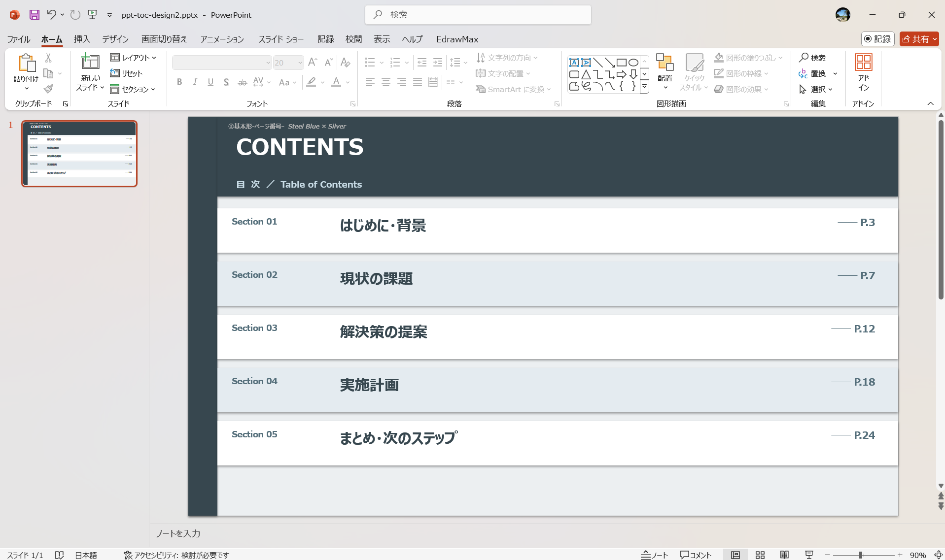Insert a new slide with 新しいスライド icon
945x560 pixels.
point(90,63)
